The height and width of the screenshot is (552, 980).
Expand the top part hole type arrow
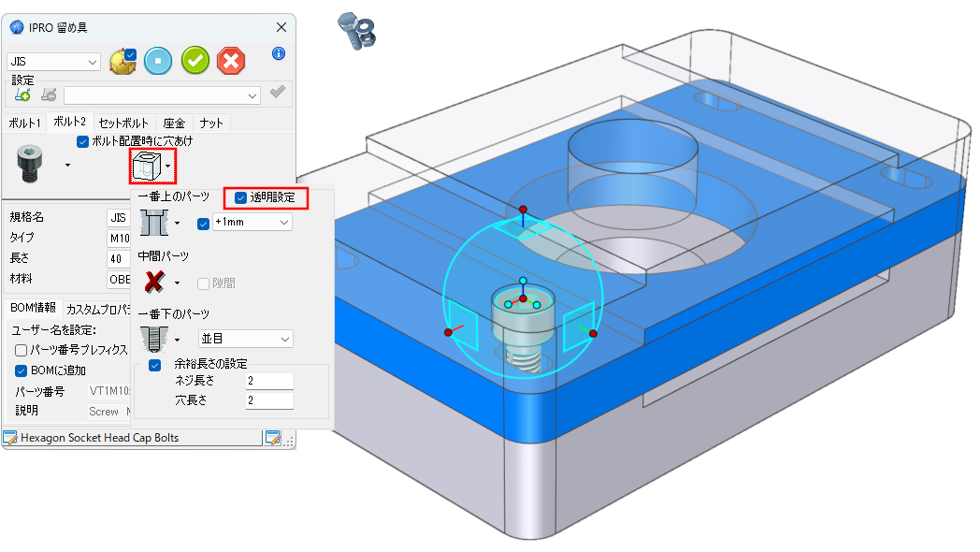pyautogui.click(x=178, y=224)
